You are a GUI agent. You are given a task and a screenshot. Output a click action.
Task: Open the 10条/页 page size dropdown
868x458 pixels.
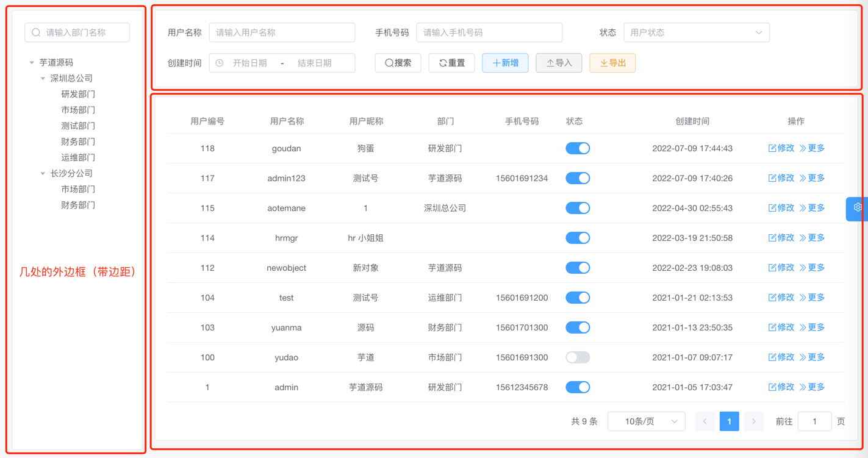(x=646, y=421)
